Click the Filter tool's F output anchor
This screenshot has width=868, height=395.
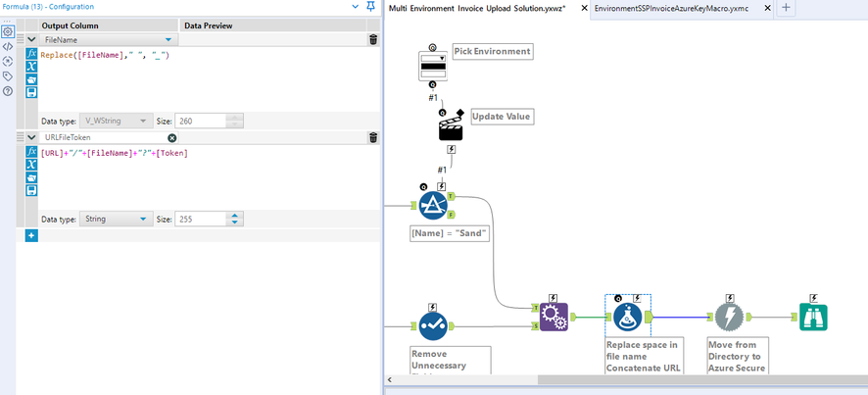[452, 214]
